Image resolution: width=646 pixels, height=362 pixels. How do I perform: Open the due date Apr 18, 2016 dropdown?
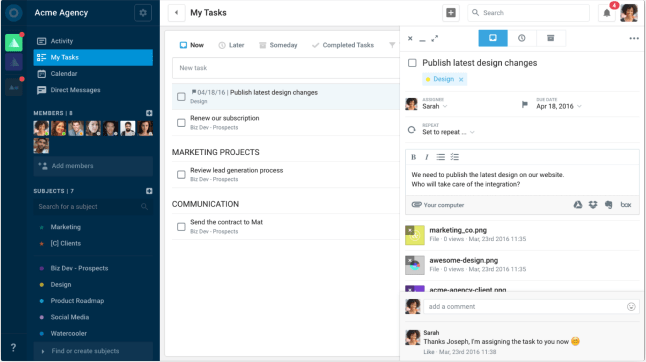[x=559, y=106]
